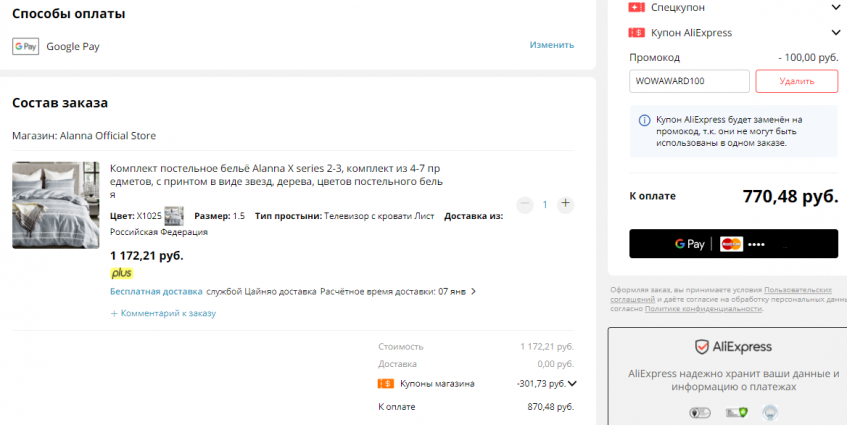Expand the Купон AliExpress section
The height and width of the screenshot is (425, 847).
pyautogui.click(x=835, y=33)
